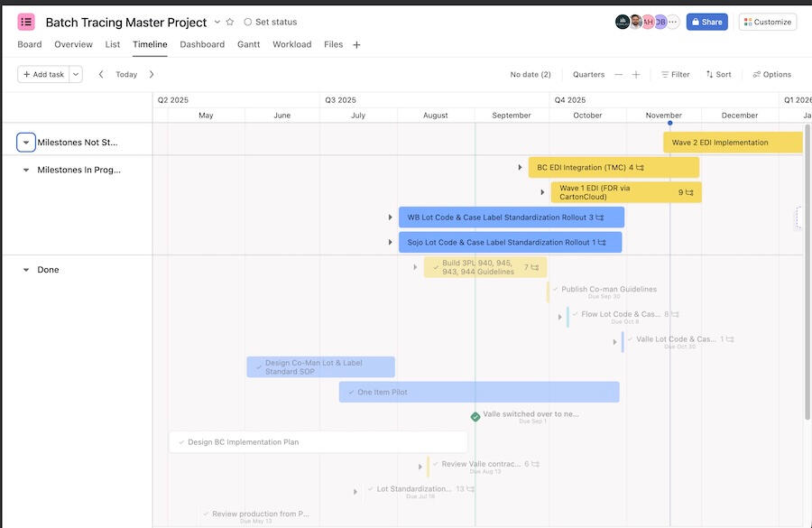Click the Add task button
Viewport: 812px width, 528px height.
coord(42,73)
